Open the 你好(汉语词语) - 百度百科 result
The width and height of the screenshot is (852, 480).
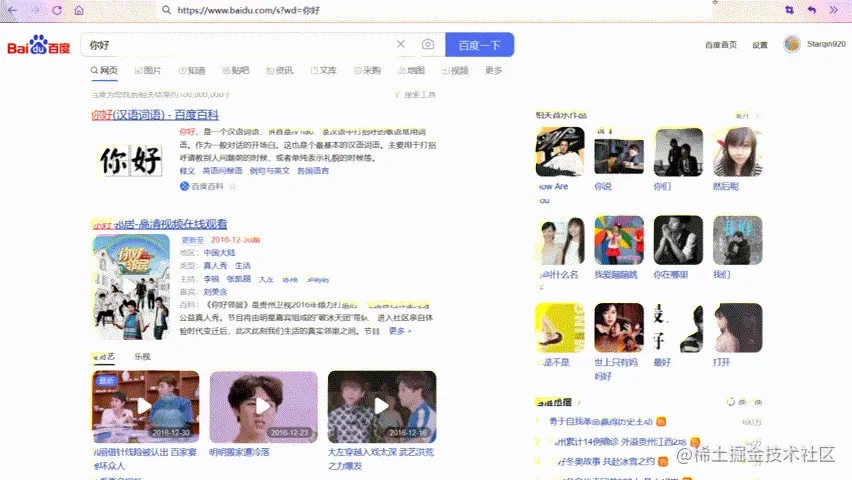pos(155,115)
